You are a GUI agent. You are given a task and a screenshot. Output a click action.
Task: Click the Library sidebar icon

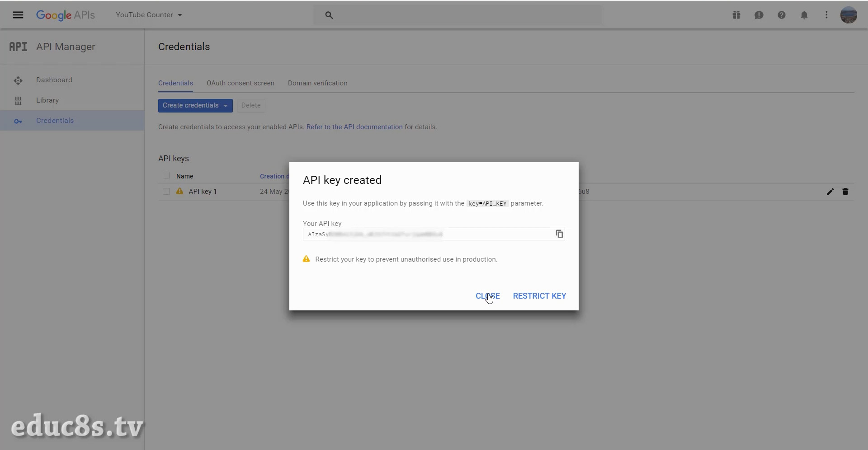[x=18, y=101]
